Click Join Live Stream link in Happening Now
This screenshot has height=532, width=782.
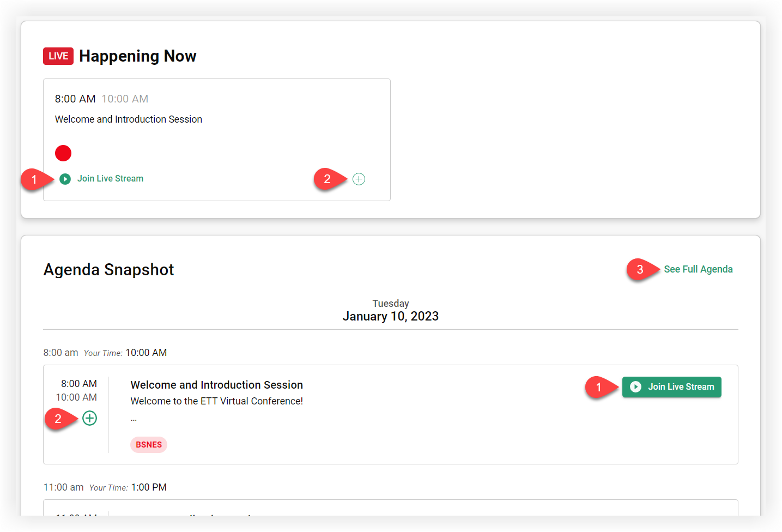point(110,179)
